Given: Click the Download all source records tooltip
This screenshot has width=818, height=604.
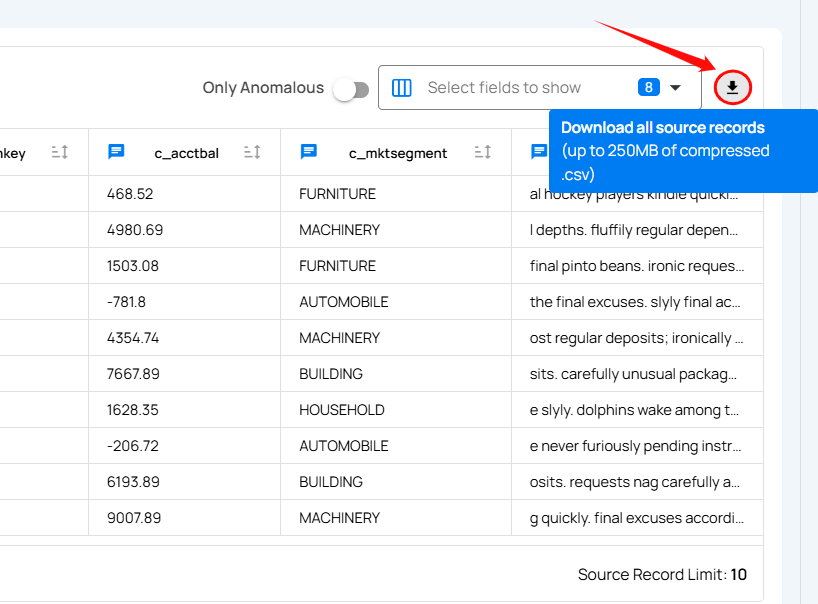Looking at the screenshot, I should click(x=683, y=151).
